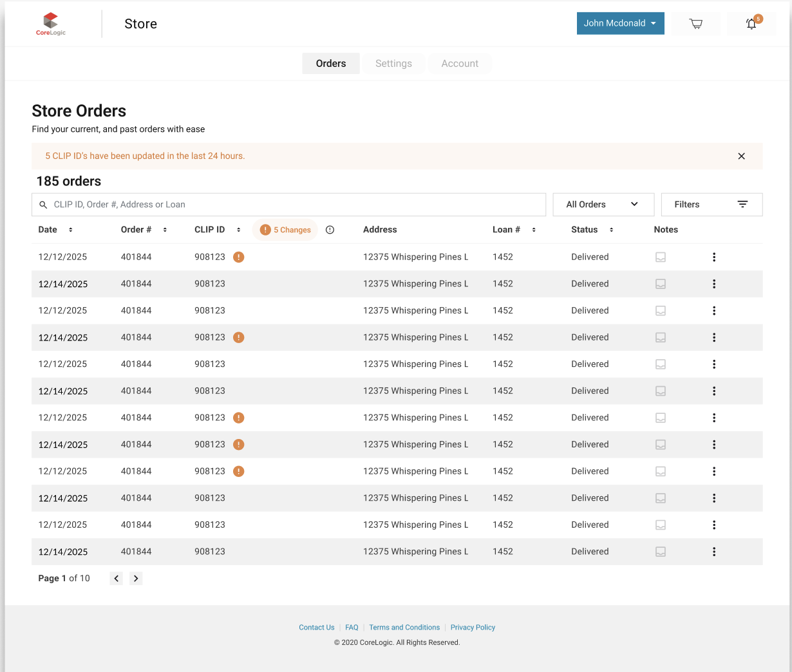Open the All Orders dropdown

point(603,205)
